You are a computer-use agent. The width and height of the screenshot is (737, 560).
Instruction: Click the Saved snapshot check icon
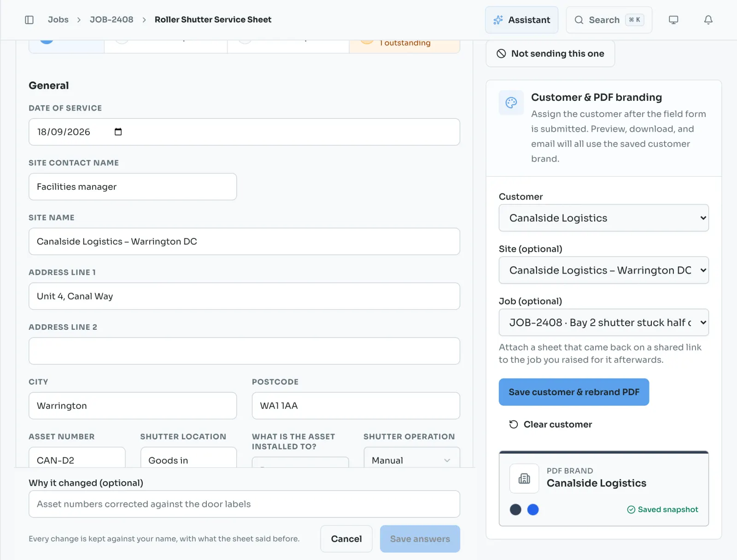coord(631,509)
